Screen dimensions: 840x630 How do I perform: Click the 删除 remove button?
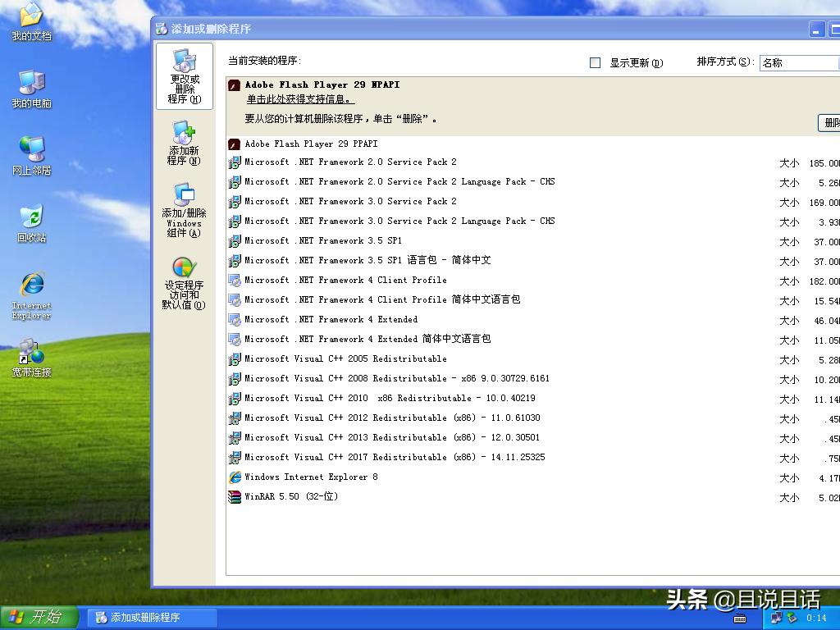pyautogui.click(x=831, y=121)
